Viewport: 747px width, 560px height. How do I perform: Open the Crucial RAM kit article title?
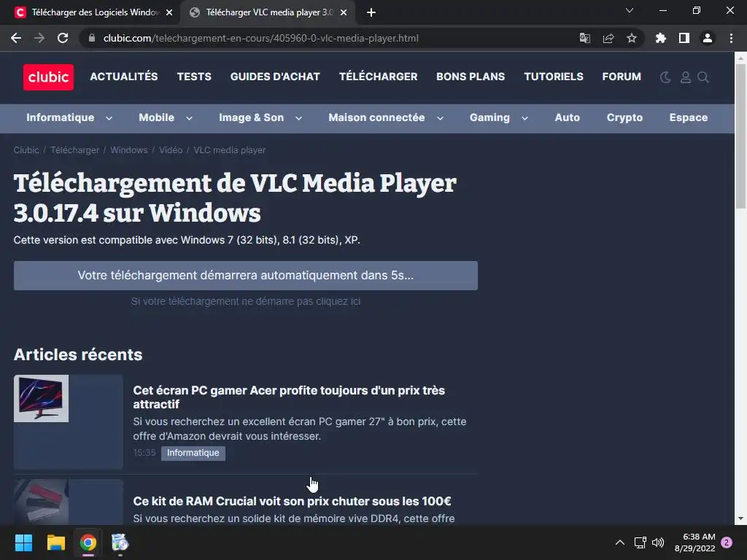click(x=292, y=501)
